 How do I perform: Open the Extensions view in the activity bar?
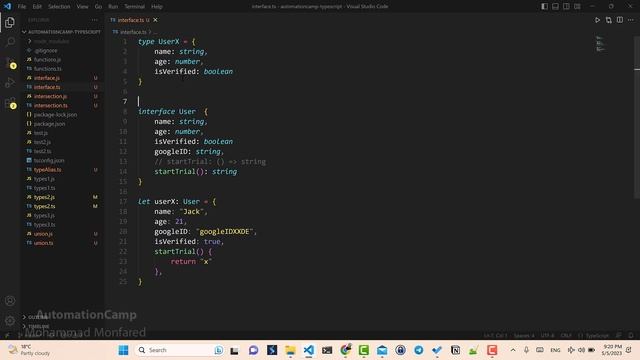pos(10,102)
